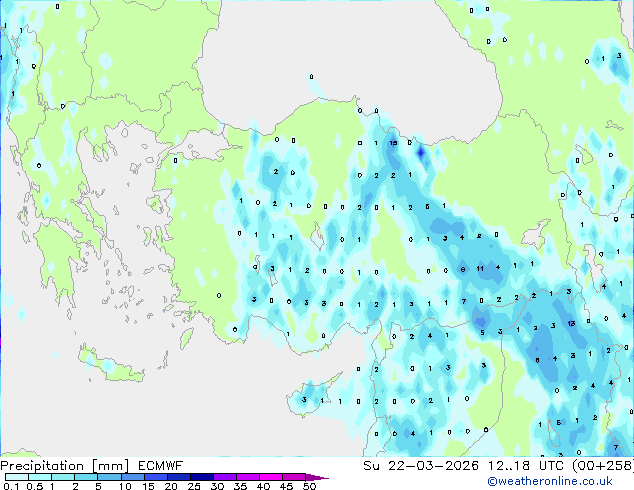Click the '0.1' legend scale label
The image size is (634, 490).
point(11,486)
